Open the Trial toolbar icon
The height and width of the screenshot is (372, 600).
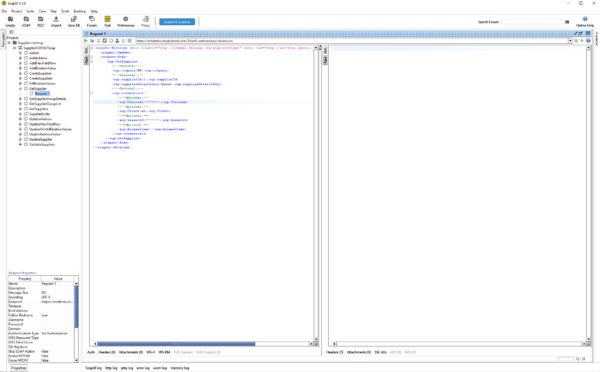[107, 21]
